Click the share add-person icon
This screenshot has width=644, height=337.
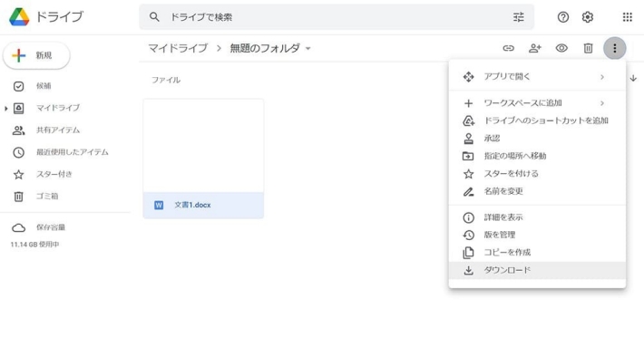tap(535, 48)
